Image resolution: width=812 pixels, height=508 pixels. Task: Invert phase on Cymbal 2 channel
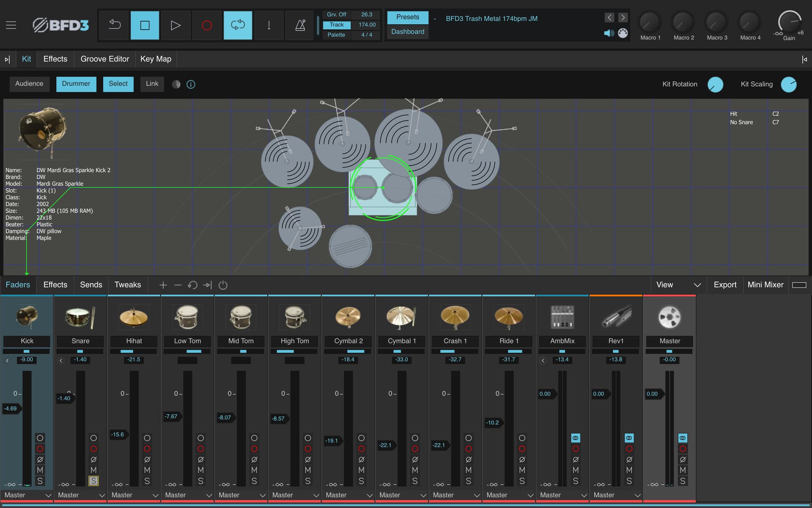coord(361,459)
